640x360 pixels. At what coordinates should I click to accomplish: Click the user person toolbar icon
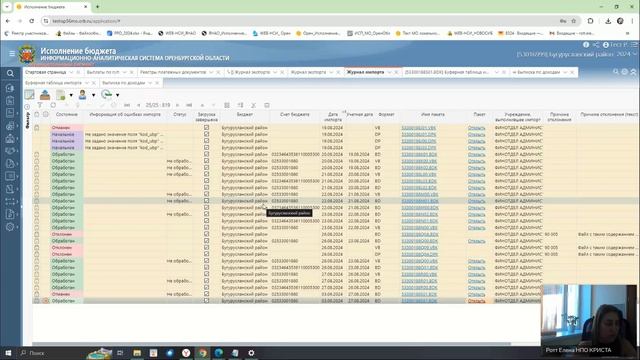tap(82, 95)
